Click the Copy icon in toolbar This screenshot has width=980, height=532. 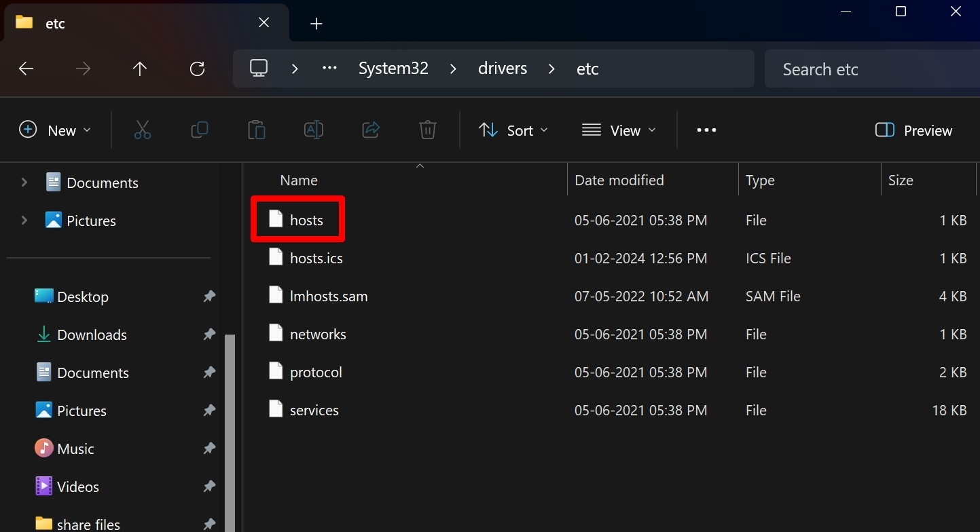[199, 130]
